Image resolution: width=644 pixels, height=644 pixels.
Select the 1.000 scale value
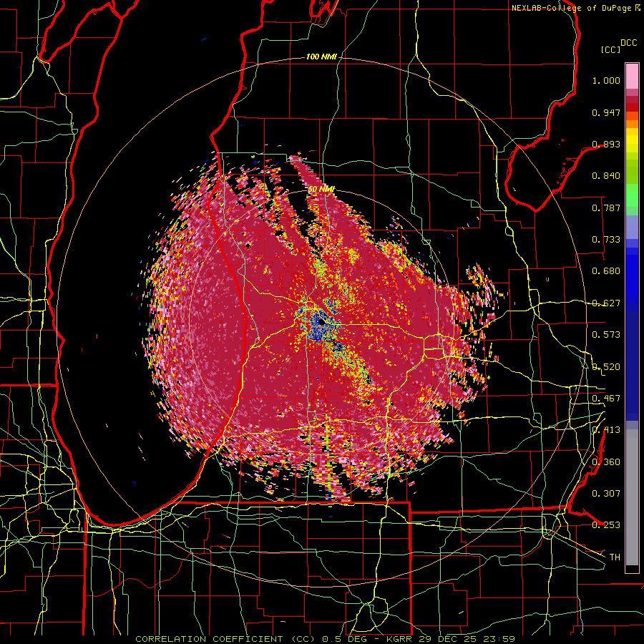click(x=606, y=80)
